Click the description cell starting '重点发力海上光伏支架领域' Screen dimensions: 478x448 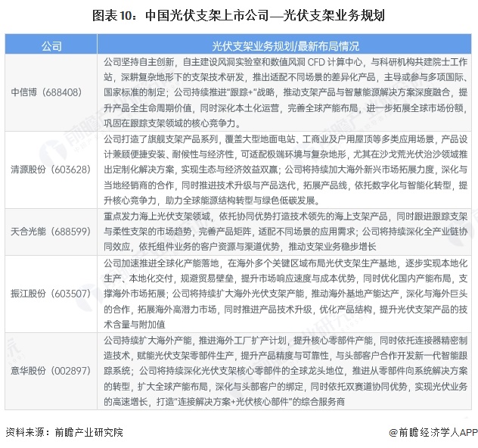[x=284, y=232]
